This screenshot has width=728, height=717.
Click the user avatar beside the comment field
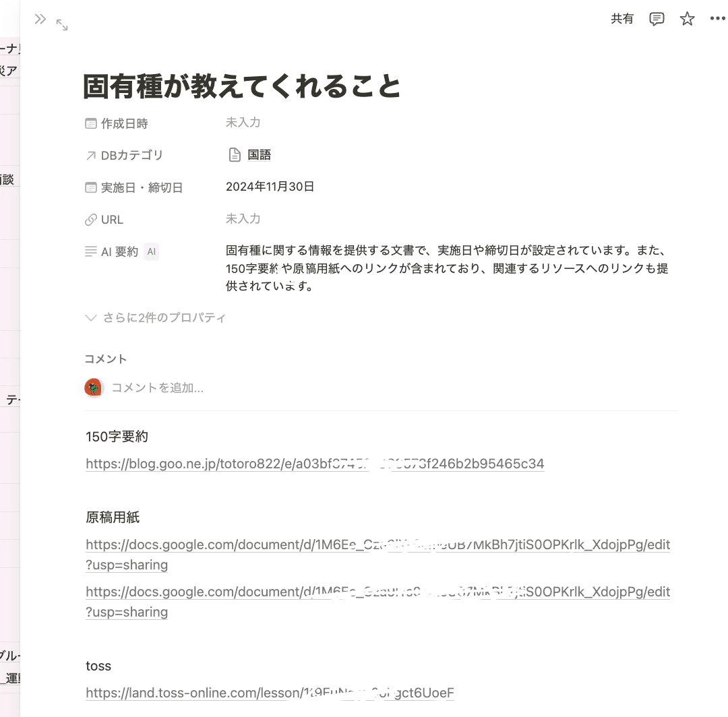click(x=94, y=387)
